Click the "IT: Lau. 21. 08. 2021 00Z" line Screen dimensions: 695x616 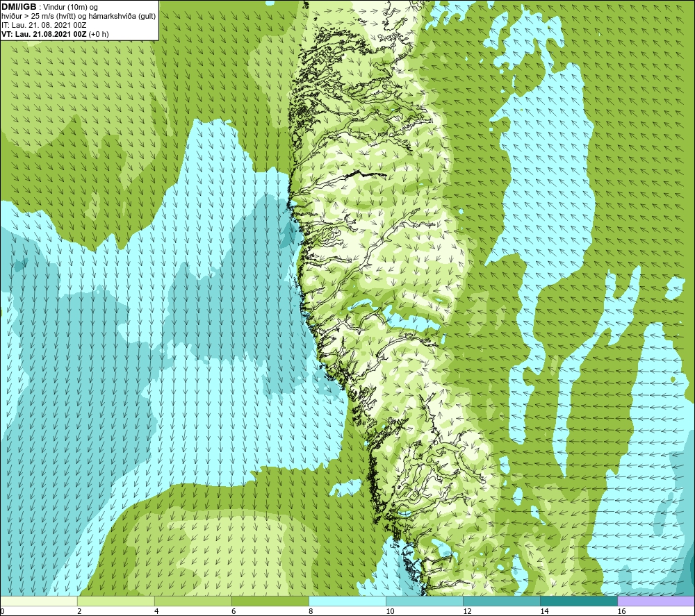tap(44, 25)
